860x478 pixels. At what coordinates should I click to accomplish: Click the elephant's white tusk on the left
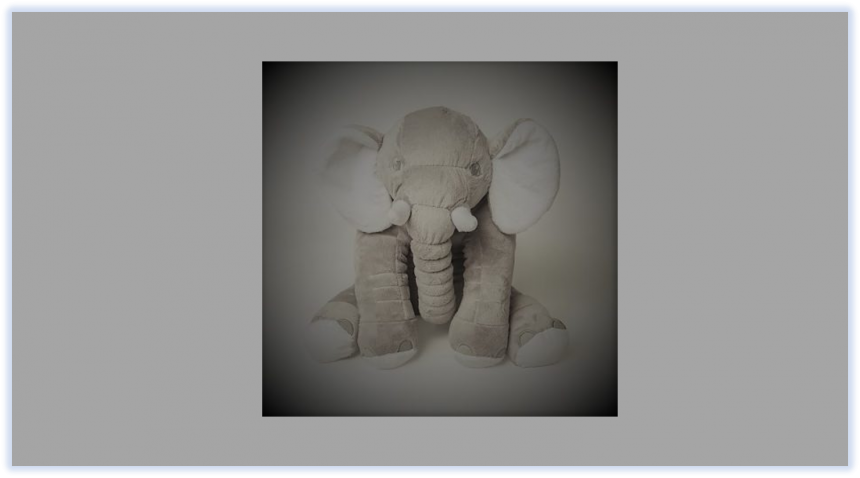pos(399,211)
